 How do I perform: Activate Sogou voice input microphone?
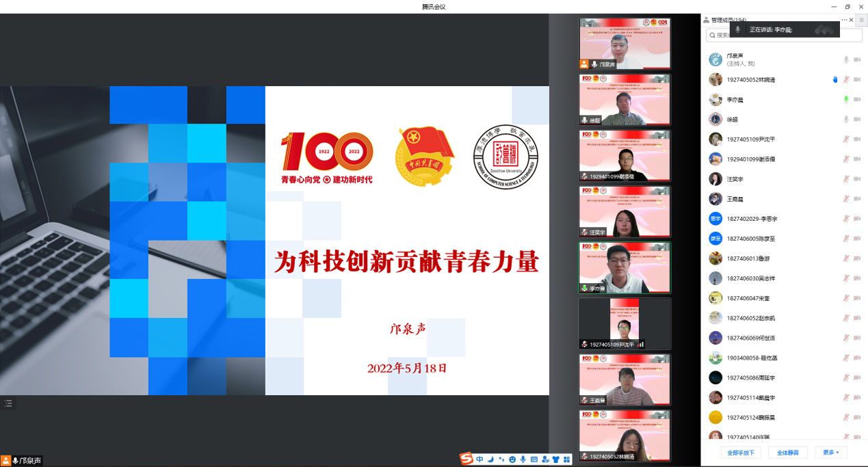pos(523,459)
